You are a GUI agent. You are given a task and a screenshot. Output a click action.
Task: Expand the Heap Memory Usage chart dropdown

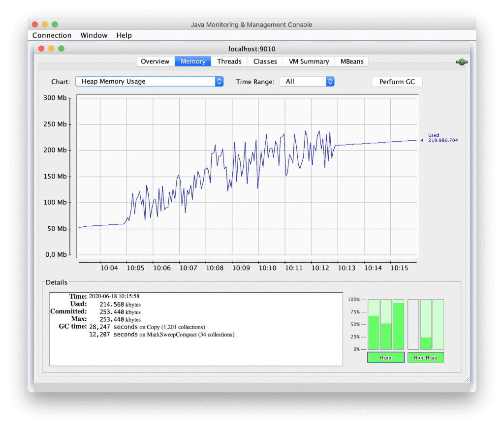150,82
